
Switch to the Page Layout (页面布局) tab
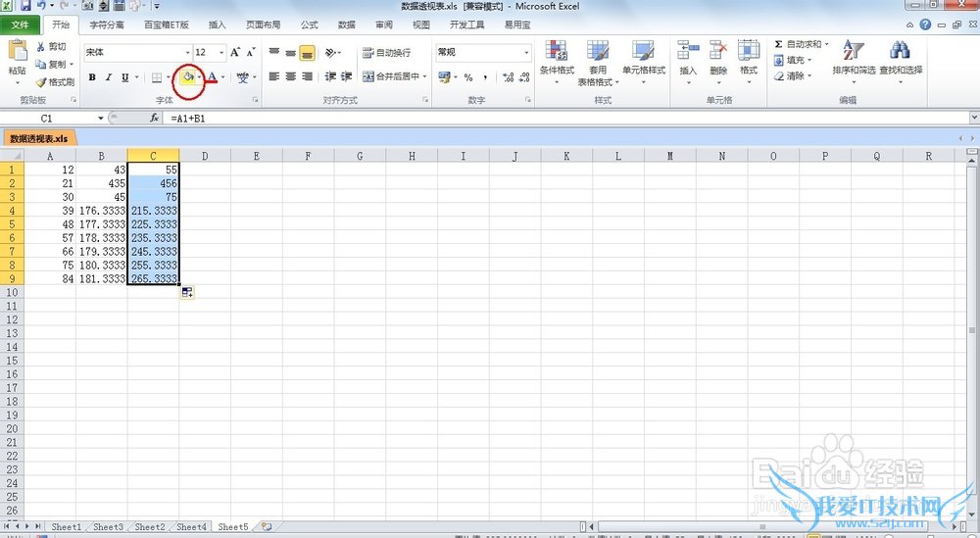coord(263,25)
